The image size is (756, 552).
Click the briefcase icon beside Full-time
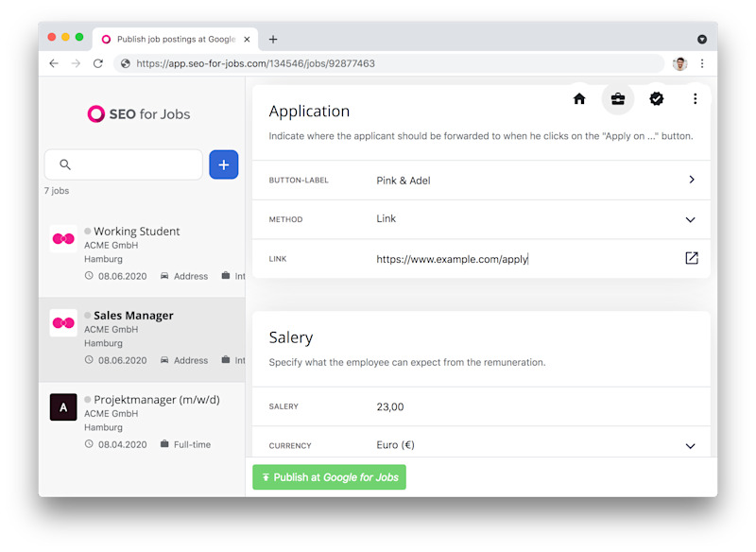click(x=164, y=443)
